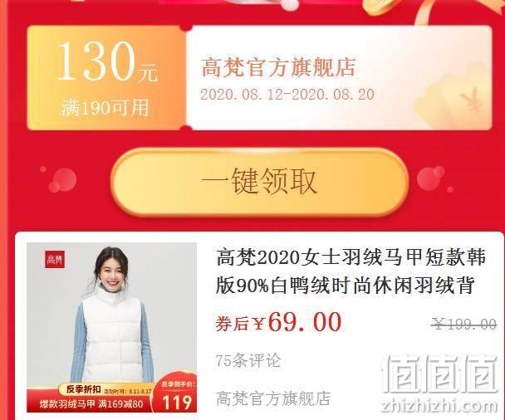Click the coupon validity date 2020.08.12-2020.08.20

(x=287, y=95)
